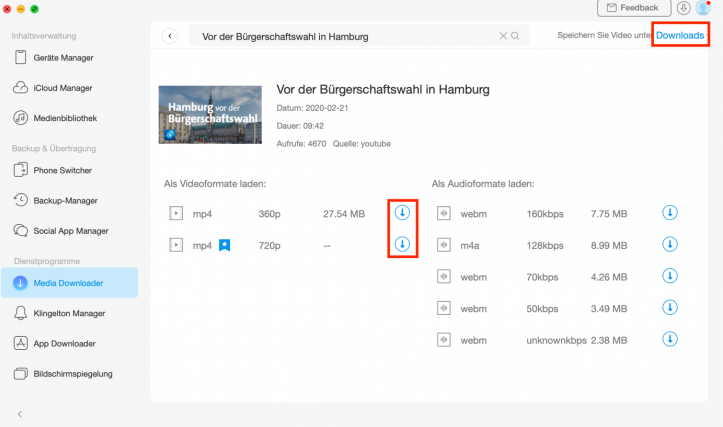
Task: Click 'Als Audioformate laden:' heading
Action: pos(483,184)
